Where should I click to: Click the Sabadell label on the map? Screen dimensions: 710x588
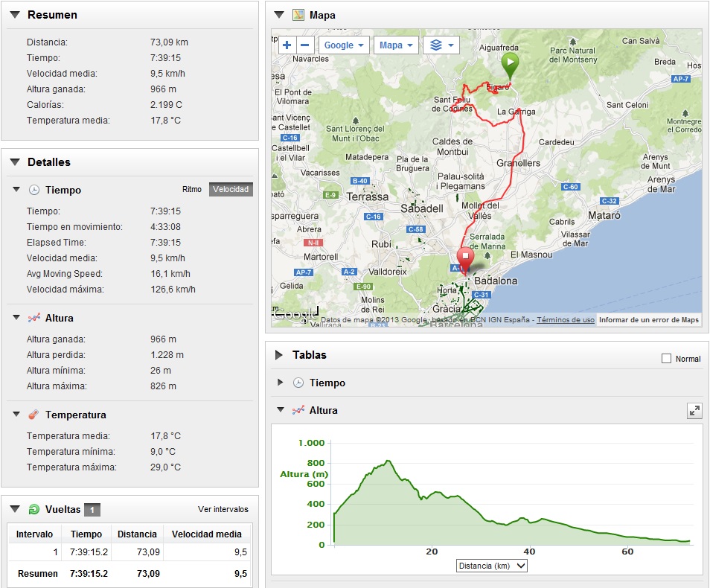coord(421,208)
